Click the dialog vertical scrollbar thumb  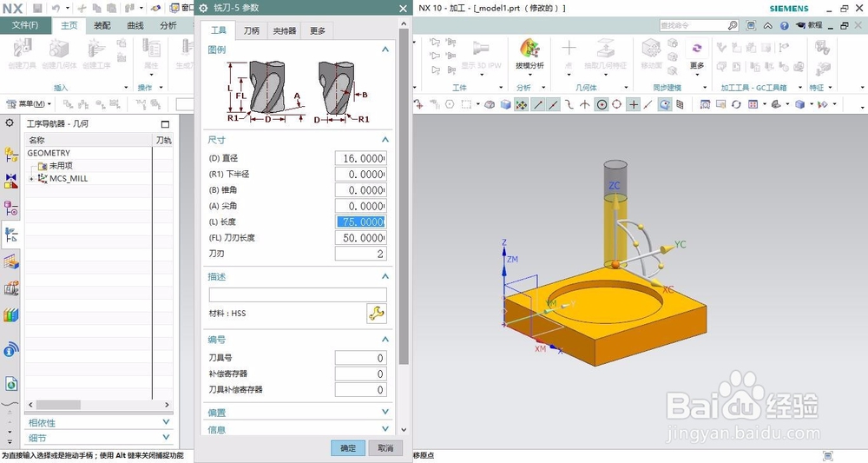click(404, 196)
